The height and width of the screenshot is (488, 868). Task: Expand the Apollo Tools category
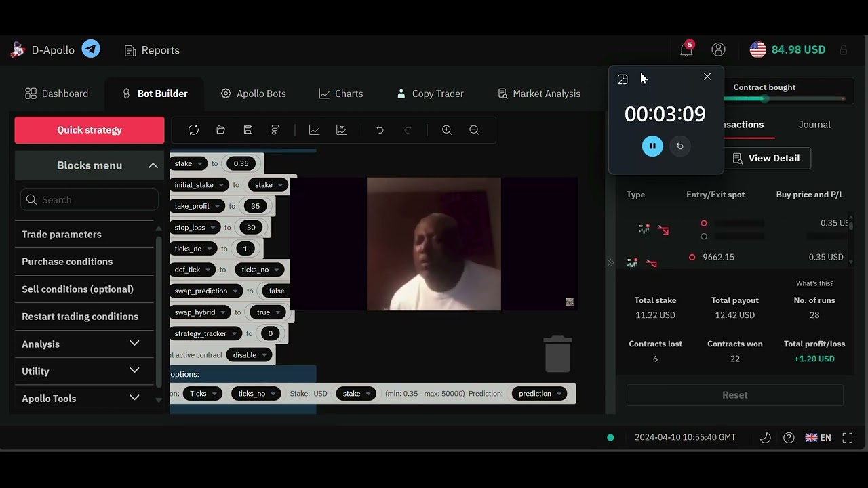pyautogui.click(x=134, y=398)
